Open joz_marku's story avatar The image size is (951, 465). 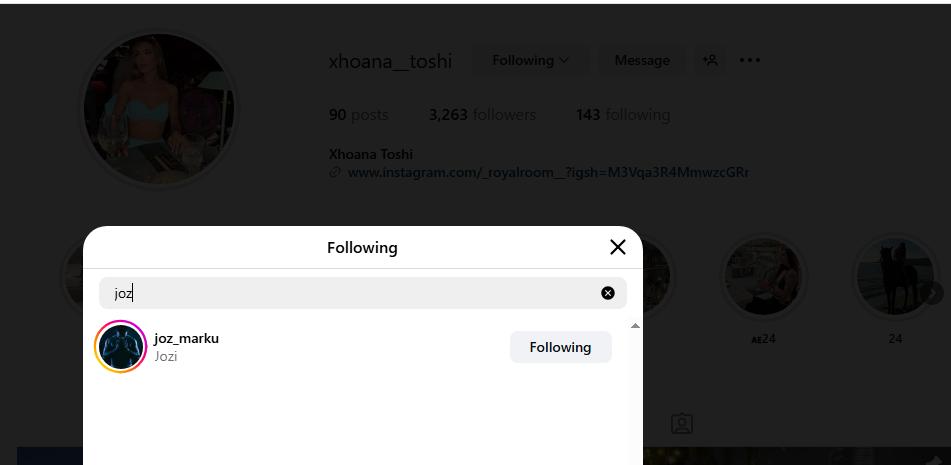click(x=121, y=347)
